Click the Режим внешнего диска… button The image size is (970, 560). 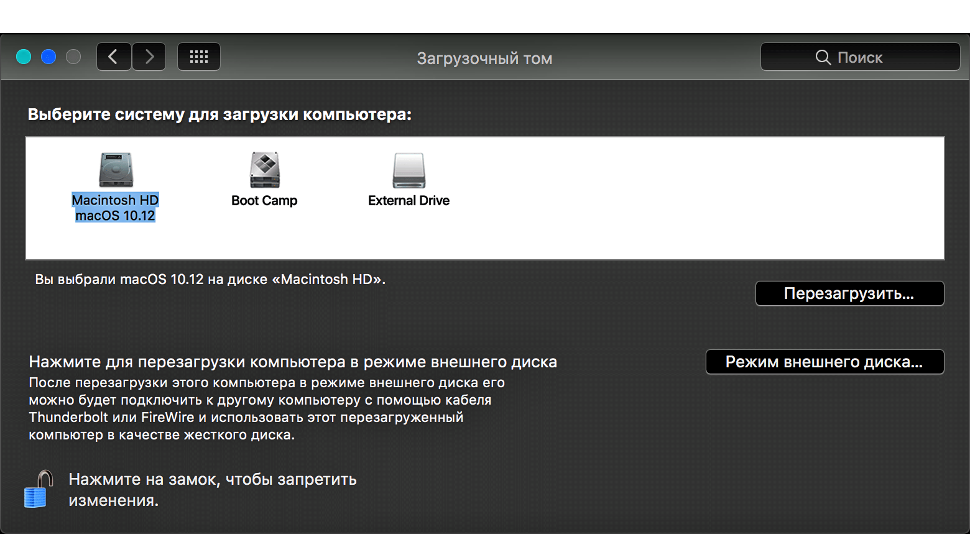point(824,362)
